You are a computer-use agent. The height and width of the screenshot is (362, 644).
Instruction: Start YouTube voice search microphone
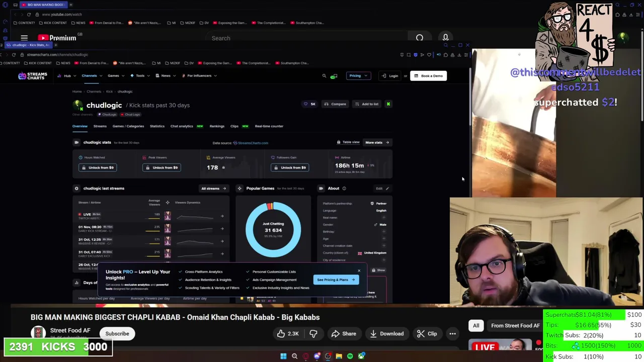pos(445,38)
